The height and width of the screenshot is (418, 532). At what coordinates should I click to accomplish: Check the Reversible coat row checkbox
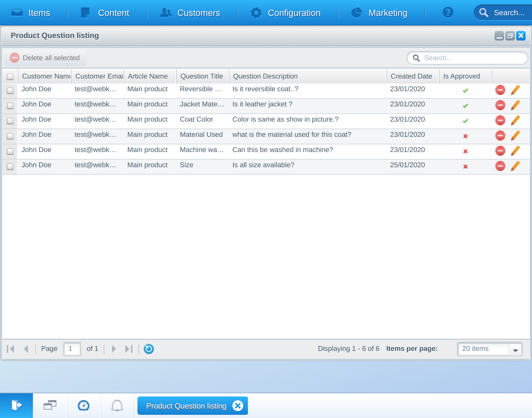(x=10, y=91)
